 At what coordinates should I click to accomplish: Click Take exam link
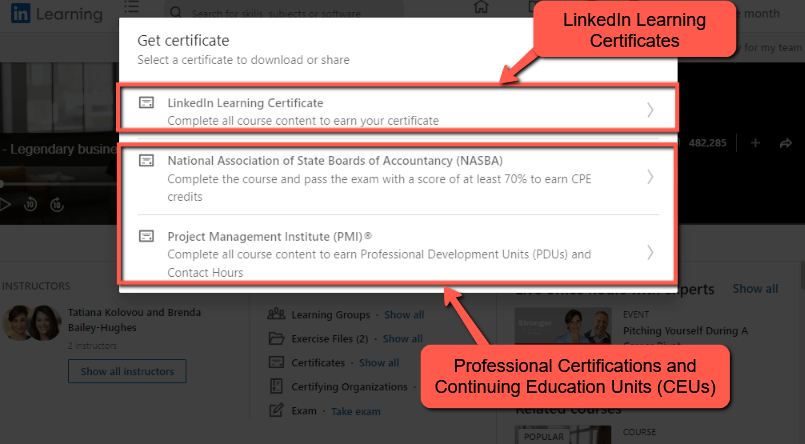point(356,411)
